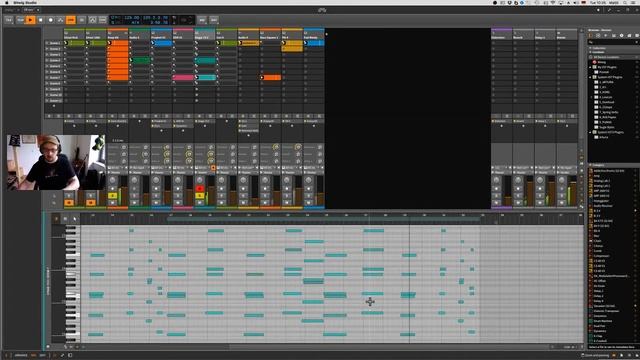Viewport: 640px width, 360px height.
Task: Click the second tool icon above the piano keyboard
Action: [65, 219]
